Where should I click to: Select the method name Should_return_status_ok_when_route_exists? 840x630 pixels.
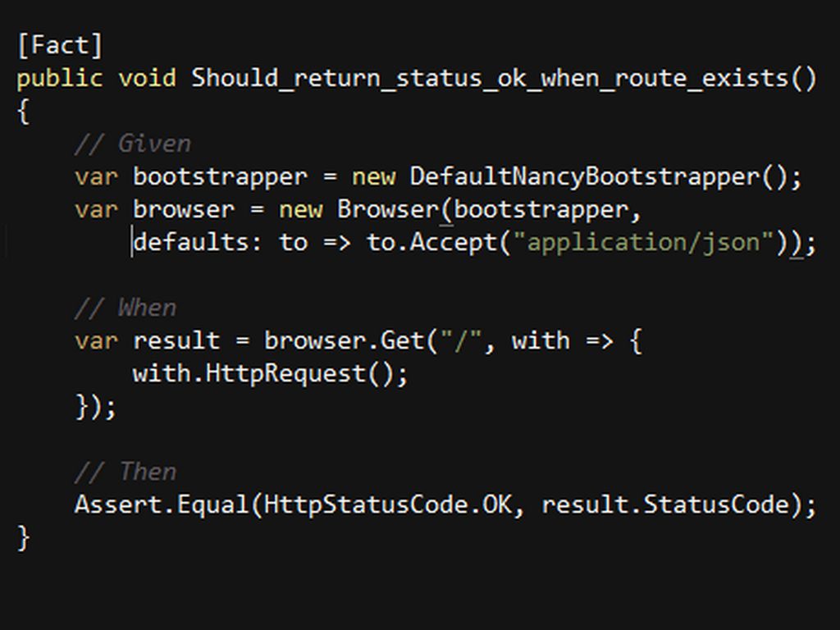(490, 78)
